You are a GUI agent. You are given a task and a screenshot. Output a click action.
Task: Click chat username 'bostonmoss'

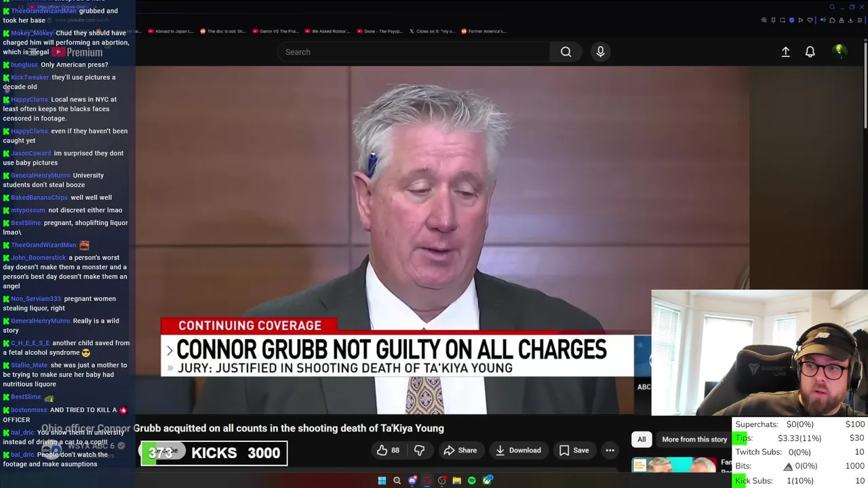(29, 410)
